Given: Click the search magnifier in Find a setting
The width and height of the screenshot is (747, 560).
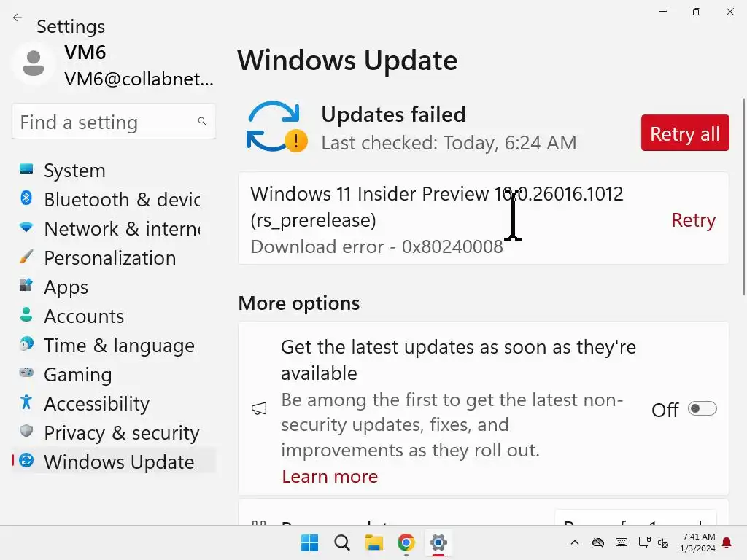Looking at the screenshot, I should (202, 122).
